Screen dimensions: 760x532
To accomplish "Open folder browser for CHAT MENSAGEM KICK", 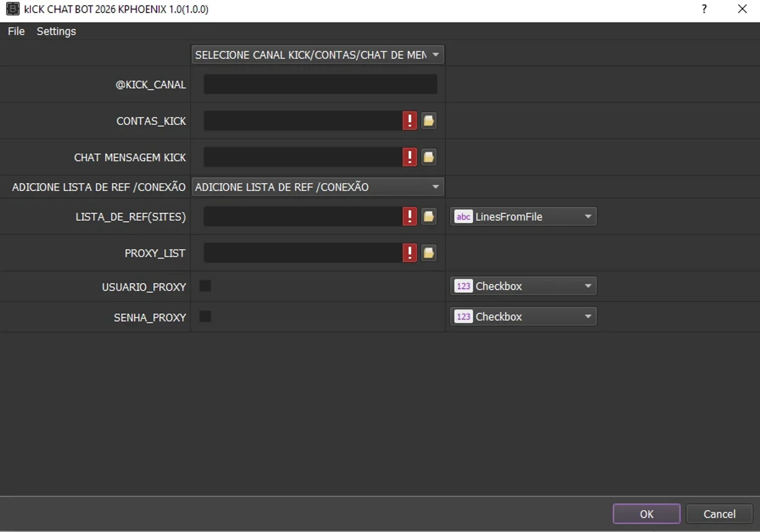I will [x=429, y=157].
